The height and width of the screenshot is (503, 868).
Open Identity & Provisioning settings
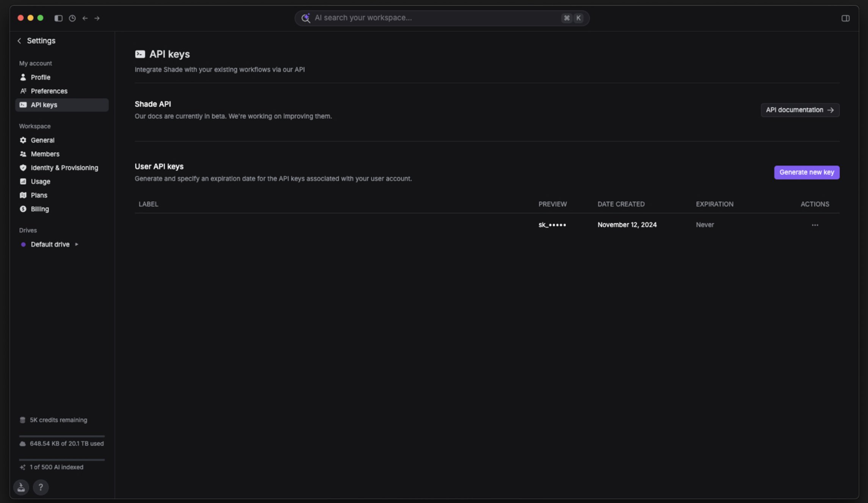pos(64,167)
